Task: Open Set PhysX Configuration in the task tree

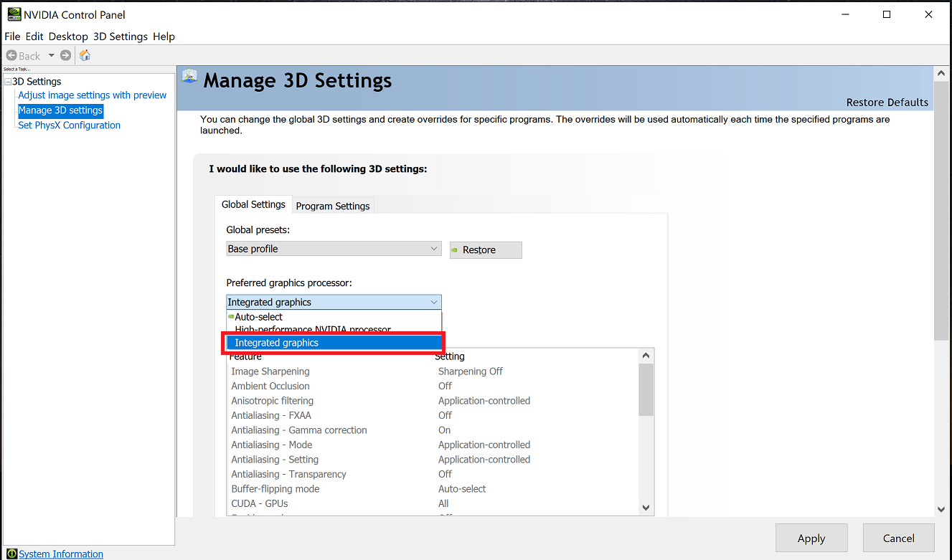Action: [69, 125]
